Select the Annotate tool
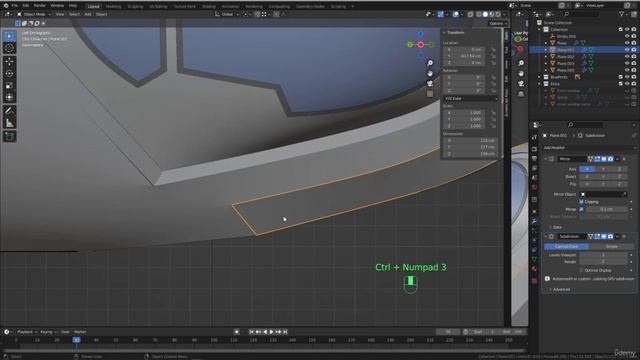Screen dimensions: 640x360 (x=9, y=111)
